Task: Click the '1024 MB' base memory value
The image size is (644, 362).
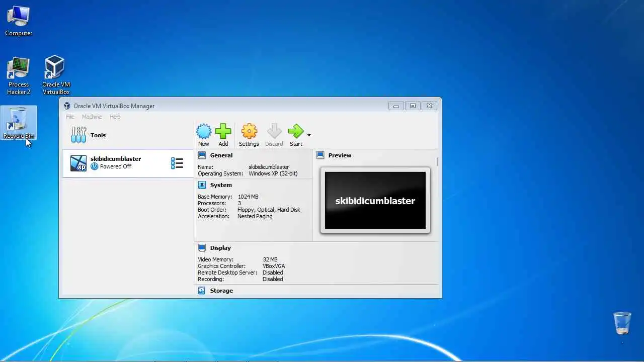Action: [x=248, y=197]
